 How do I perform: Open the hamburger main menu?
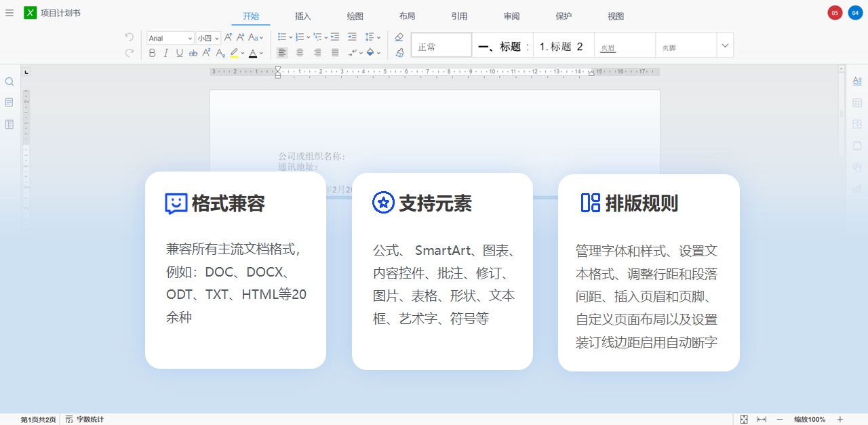pos(9,12)
